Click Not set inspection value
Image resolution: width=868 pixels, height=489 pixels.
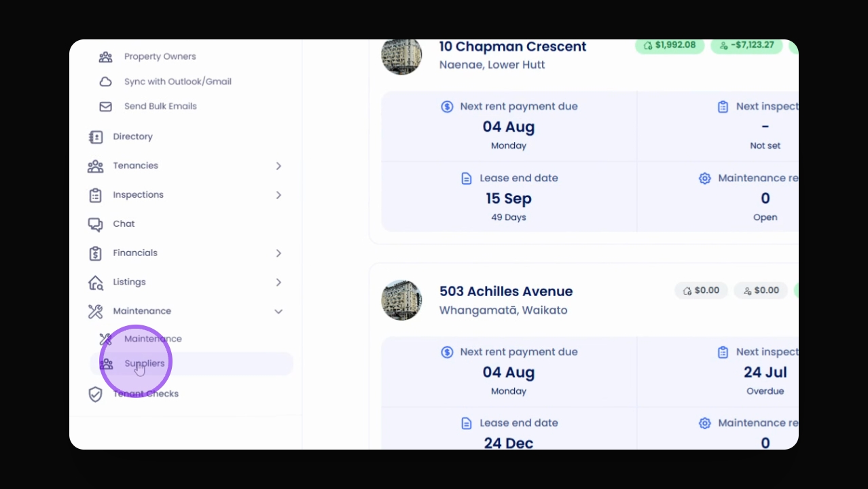pos(765,145)
